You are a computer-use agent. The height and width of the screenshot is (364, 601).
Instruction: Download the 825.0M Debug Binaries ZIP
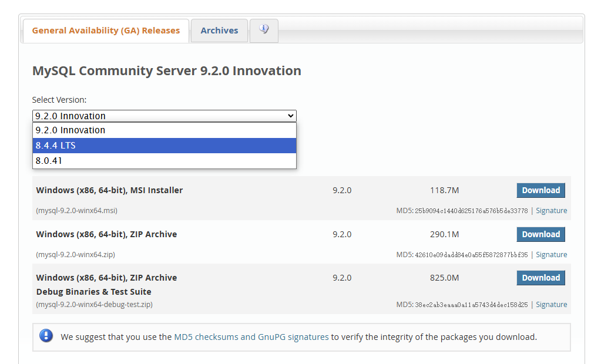tap(541, 278)
